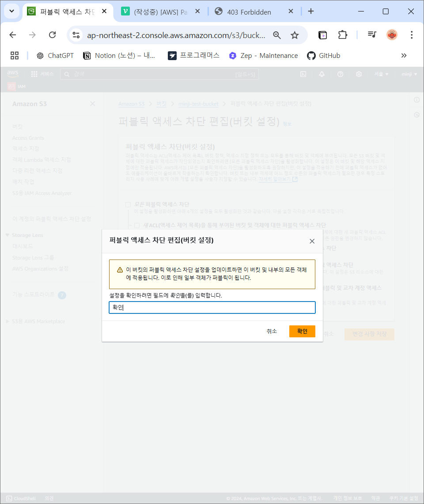Open 액세스 지점 in the sidebar

pyautogui.click(x=26, y=149)
